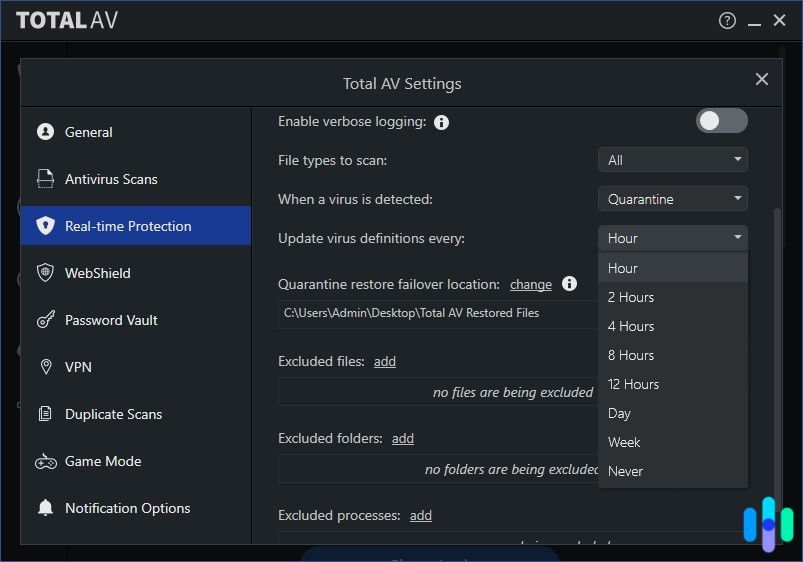Viewport: 803px width, 562px height.
Task: Close the Total AV Settings dialog
Action: [761, 79]
